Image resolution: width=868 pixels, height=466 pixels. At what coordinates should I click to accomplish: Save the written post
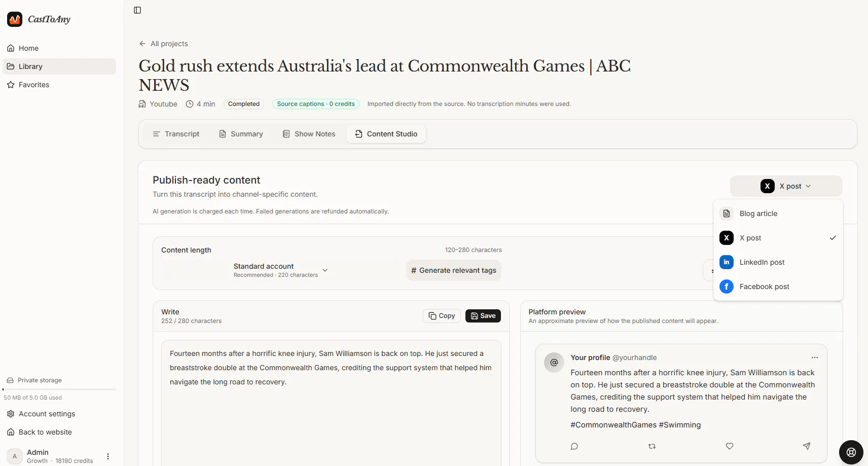point(483,316)
